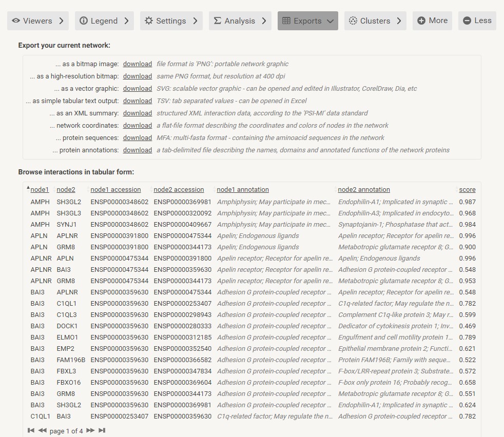
Task: Download the network coordinates flat file
Action: point(138,125)
